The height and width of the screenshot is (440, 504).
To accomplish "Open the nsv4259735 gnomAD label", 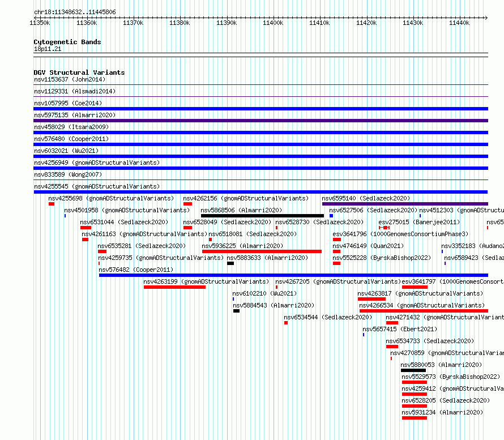I will pyautogui.click(x=161, y=258).
